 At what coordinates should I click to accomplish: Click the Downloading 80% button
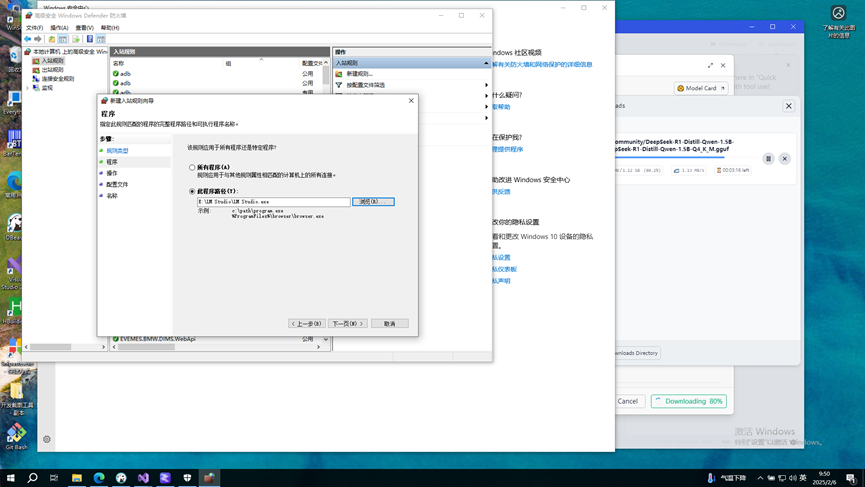click(688, 402)
